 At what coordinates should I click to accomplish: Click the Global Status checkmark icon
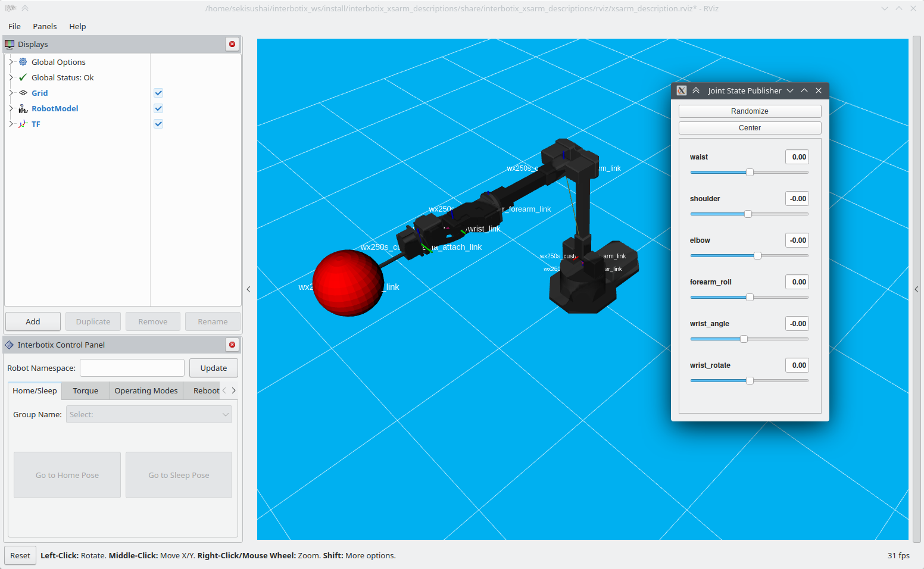tap(23, 77)
